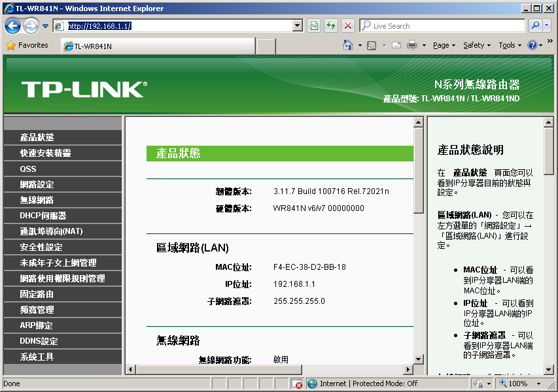The image size is (558, 392).
Task: Open 頻寬管理 in the left menu
Action: point(63,310)
